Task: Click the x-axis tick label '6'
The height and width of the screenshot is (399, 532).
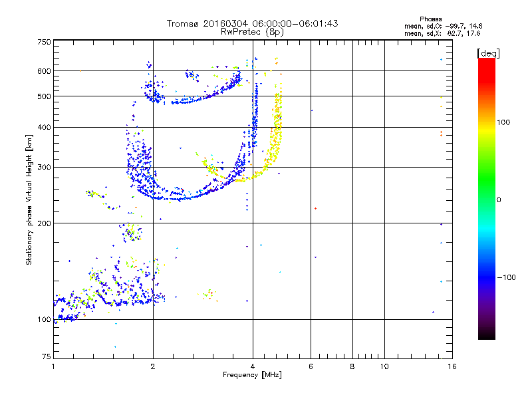Action: coord(311,366)
